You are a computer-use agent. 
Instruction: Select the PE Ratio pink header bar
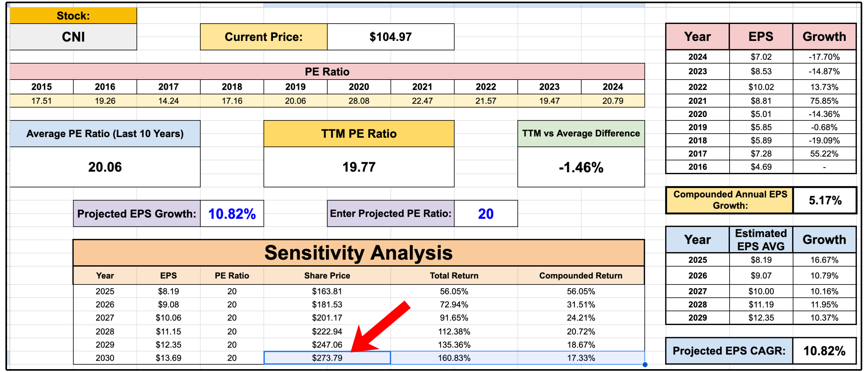click(327, 72)
